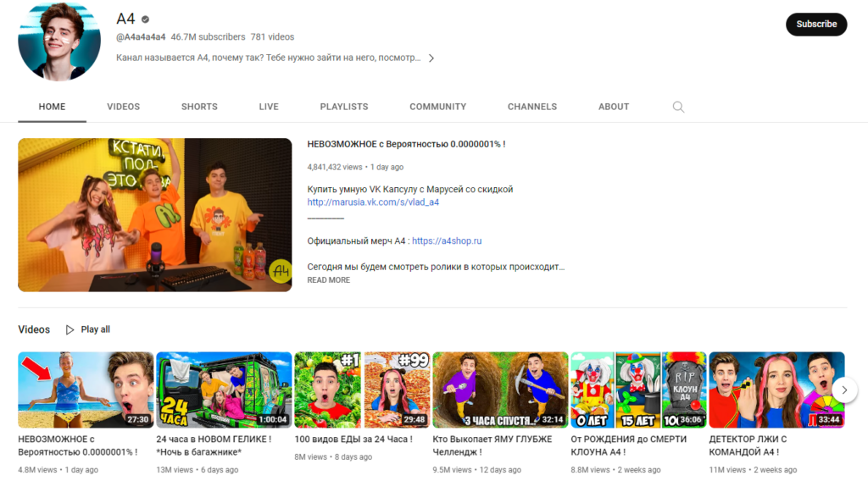
Task: Open the 32:14 digging pit thumbnail
Action: pos(500,390)
